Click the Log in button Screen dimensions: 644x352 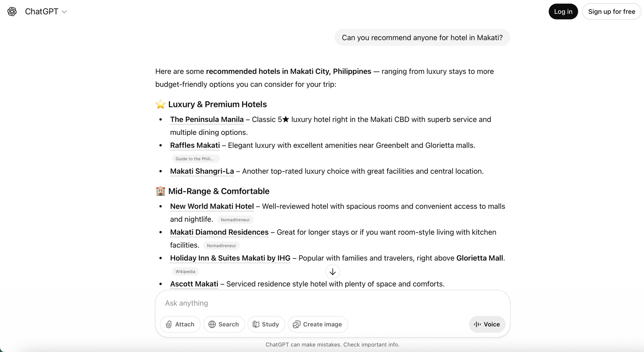[563, 12]
